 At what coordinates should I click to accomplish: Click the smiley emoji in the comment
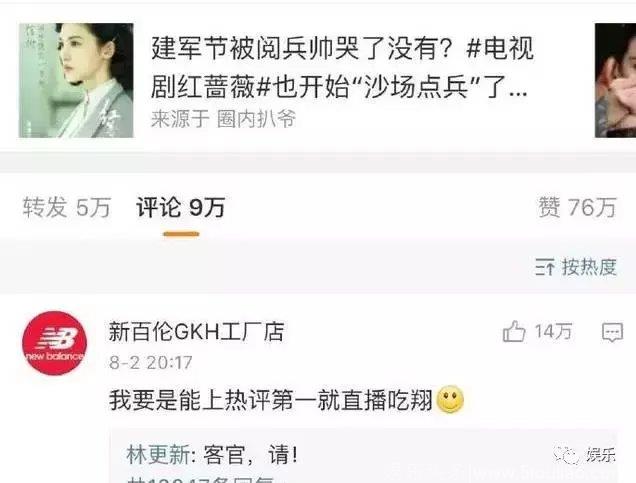click(x=450, y=399)
